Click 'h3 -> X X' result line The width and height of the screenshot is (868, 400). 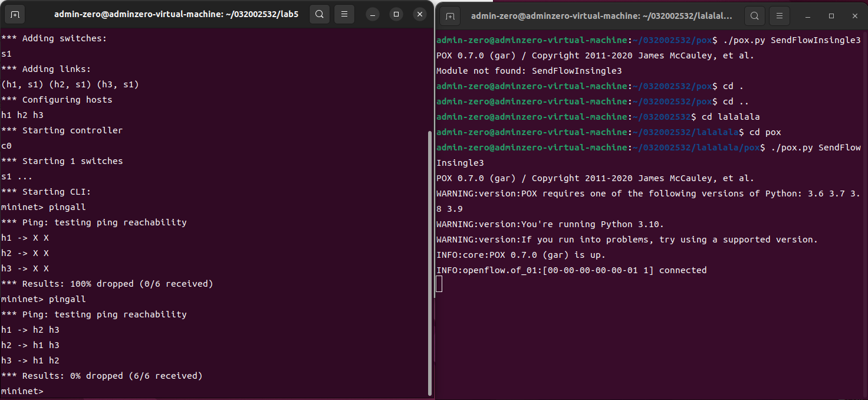[x=25, y=268]
